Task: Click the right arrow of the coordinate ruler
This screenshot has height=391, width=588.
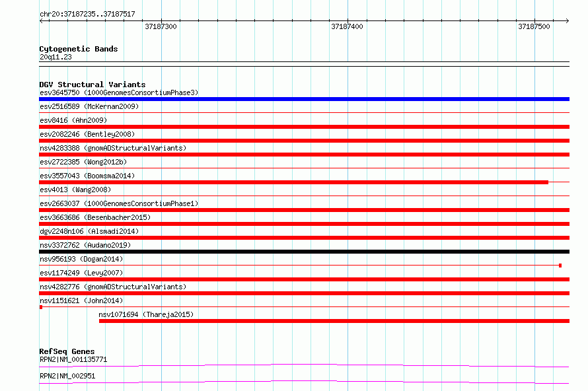Action: click(x=567, y=20)
